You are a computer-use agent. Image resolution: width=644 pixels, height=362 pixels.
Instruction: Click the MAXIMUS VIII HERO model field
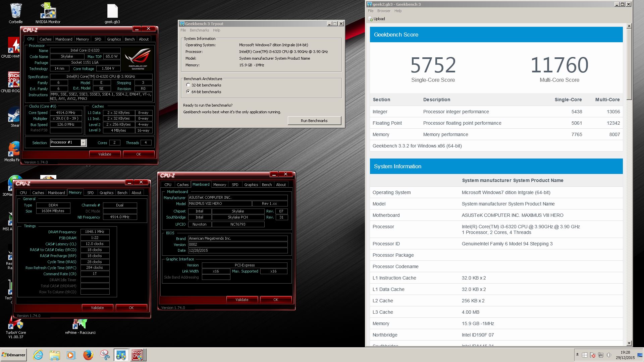(220, 203)
